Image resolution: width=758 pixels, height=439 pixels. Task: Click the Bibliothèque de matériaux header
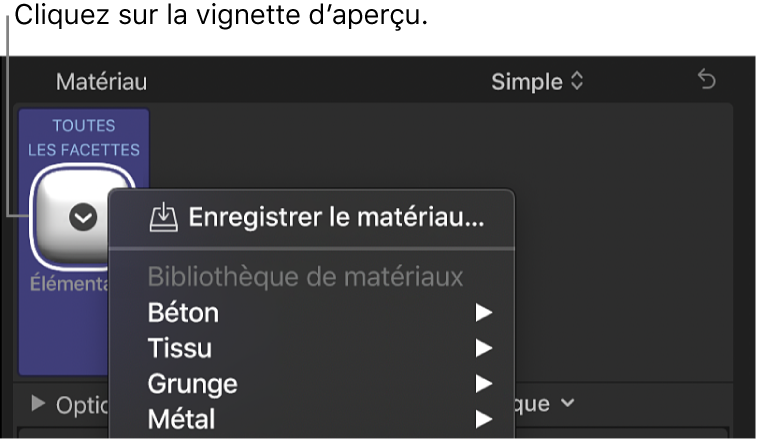tap(305, 277)
